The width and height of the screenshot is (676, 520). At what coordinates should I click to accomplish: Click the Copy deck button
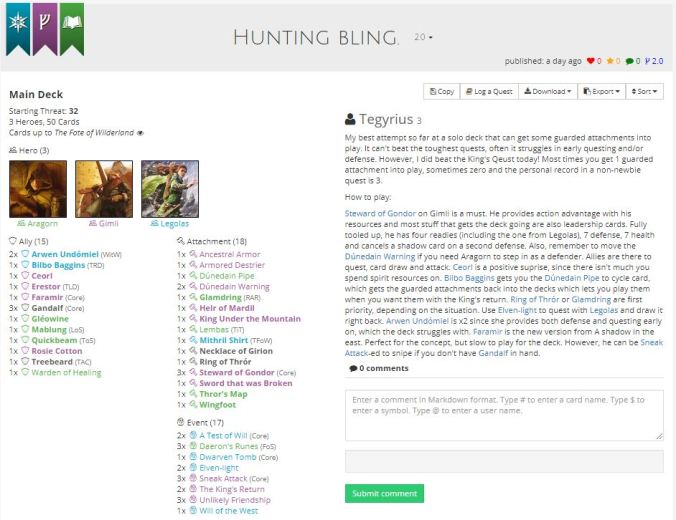(x=442, y=91)
